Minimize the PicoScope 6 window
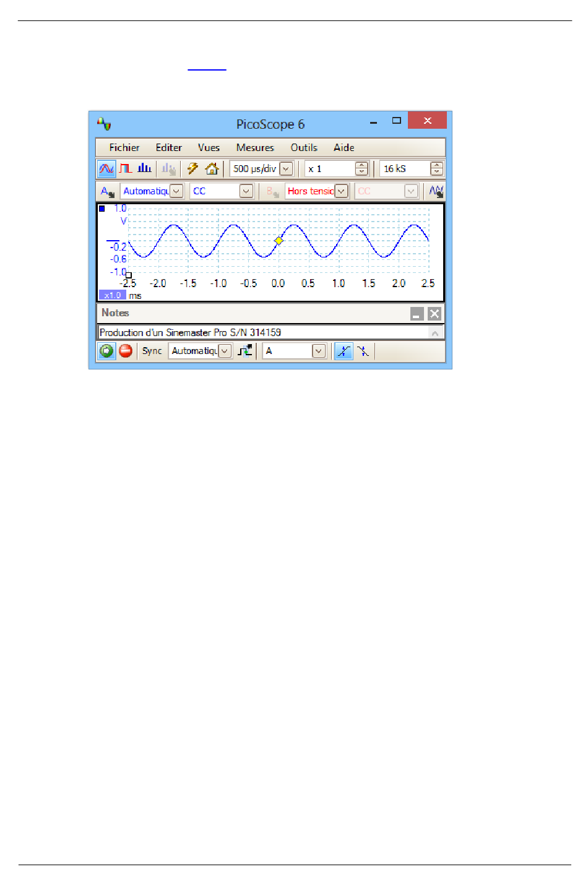The width and height of the screenshot is (588, 872). [x=374, y=122]
